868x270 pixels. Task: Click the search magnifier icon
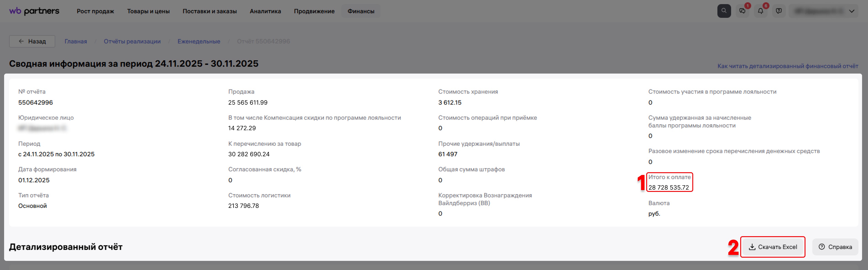(724, 11)
